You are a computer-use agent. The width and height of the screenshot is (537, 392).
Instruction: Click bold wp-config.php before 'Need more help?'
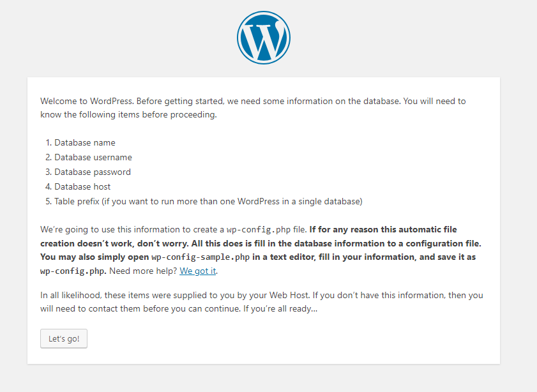coord(73,271)
